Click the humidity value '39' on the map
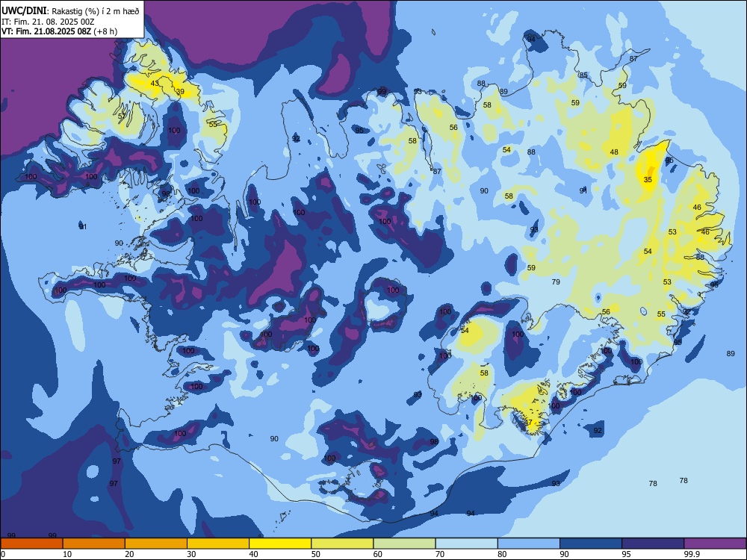Image resolution: width=747 pixels, height=560 pixels. click(180, 91)
